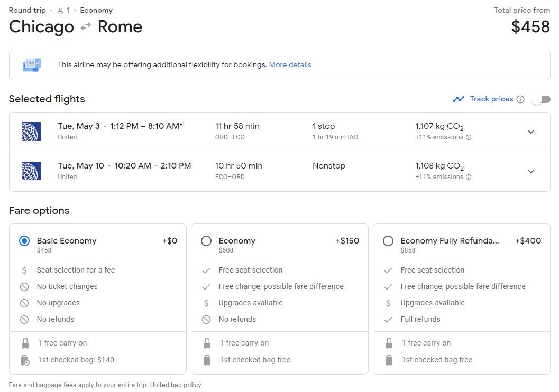Screen dimensions: 559x392
Task: Expand the May 10 return flight details
Action: 531,171
